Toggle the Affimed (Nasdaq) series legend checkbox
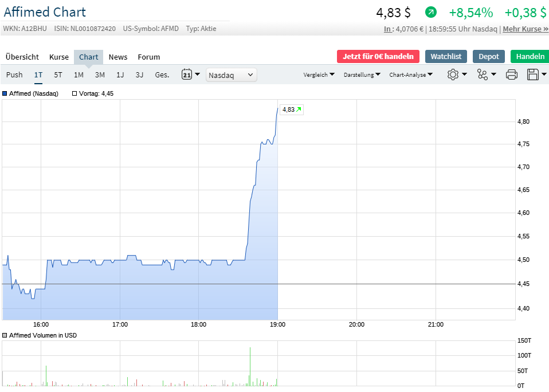This screenshot has height=392, width=549. 6,94
